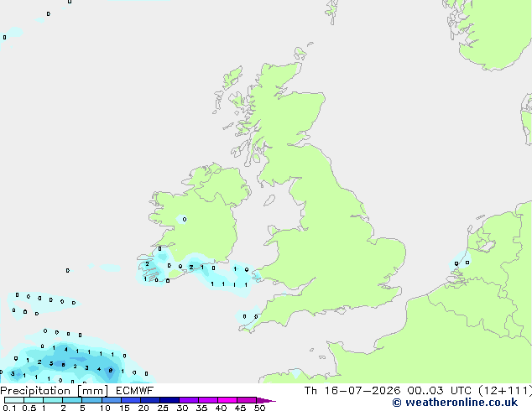Click the legend value '30'
This screenshot has height=411, width=532.
click(182, 408)
